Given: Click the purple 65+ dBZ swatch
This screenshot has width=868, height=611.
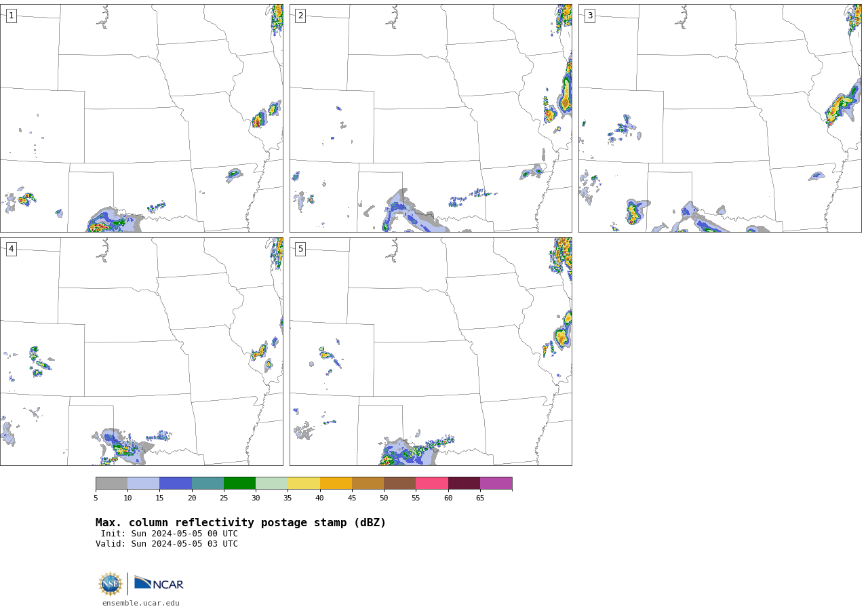Looking at the screenshot, I should coord(496,484).
